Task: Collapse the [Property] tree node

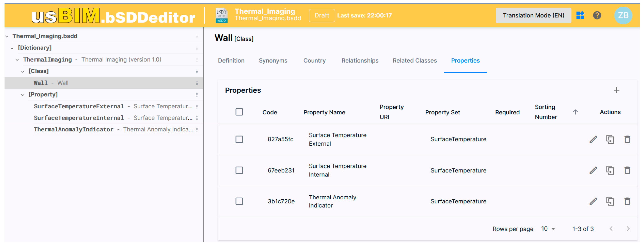Action: pyautogui.click(x=23, y=95)
